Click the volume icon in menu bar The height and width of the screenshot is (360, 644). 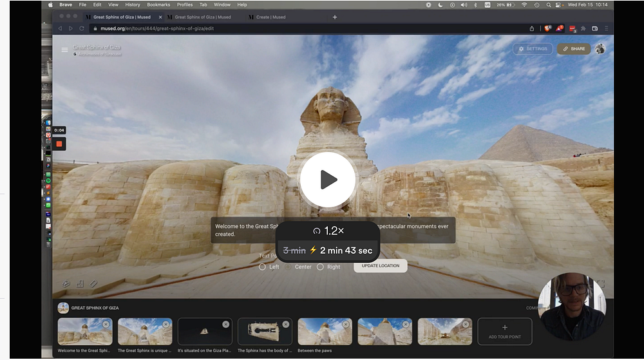464,5
